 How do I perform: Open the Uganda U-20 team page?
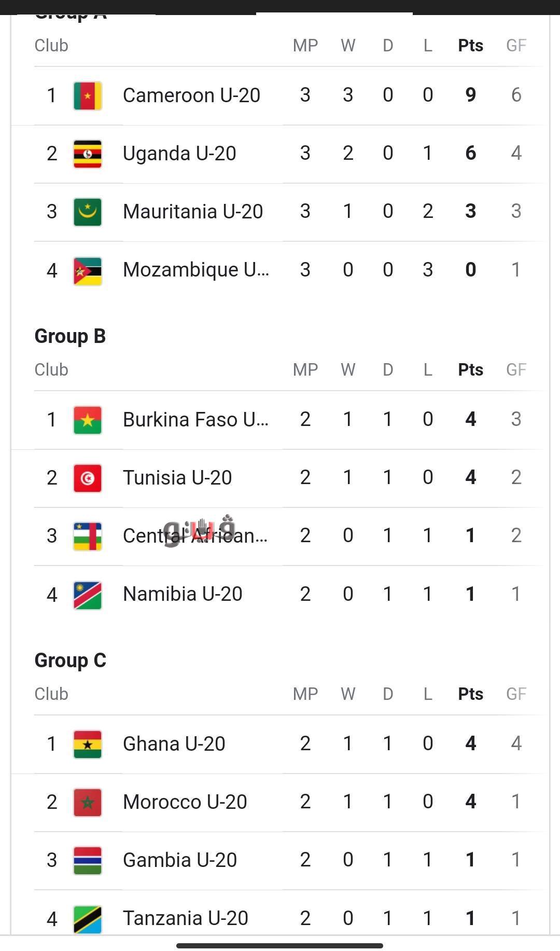tap(179, 154)
